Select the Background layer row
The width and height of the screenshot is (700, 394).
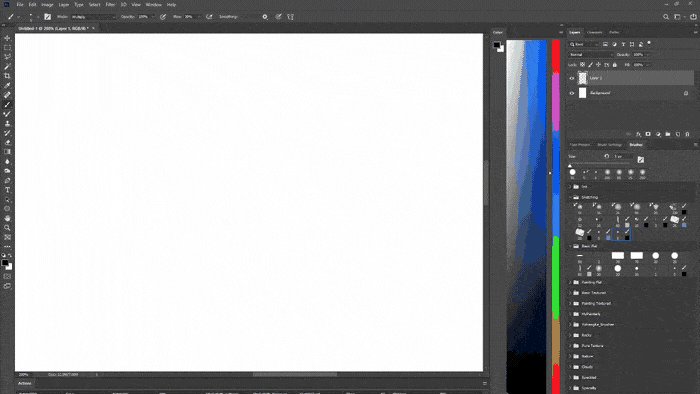[x=631, y=93]
